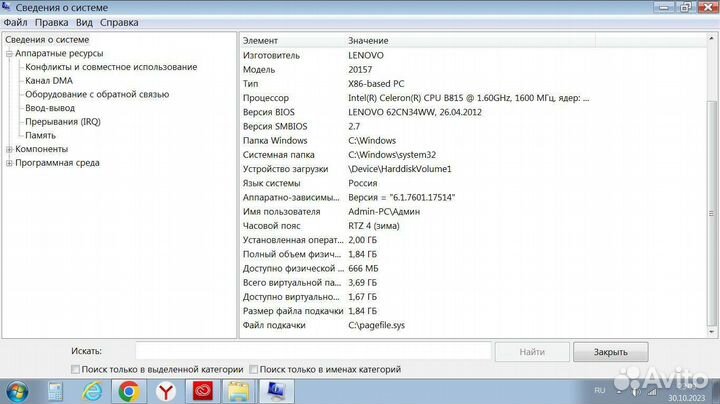720x404 pixels.
Task: Select the Устройство загрузки row
Action: pyautogui.click(x=473, y=169)
